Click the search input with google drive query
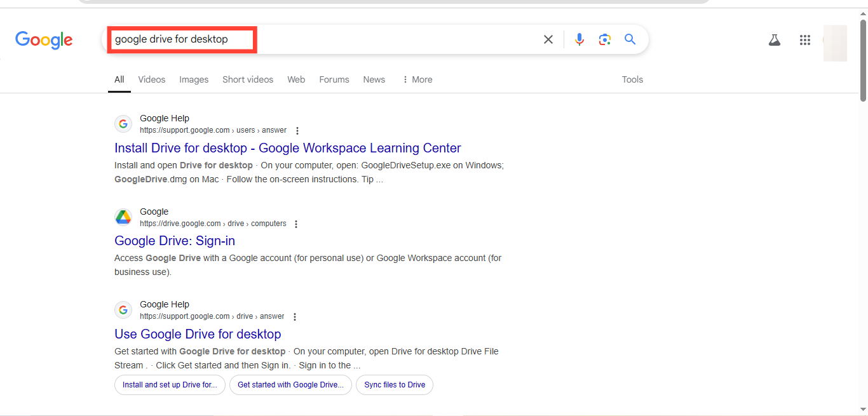Viewport: 868px width, 416px height. coord(324,39)
